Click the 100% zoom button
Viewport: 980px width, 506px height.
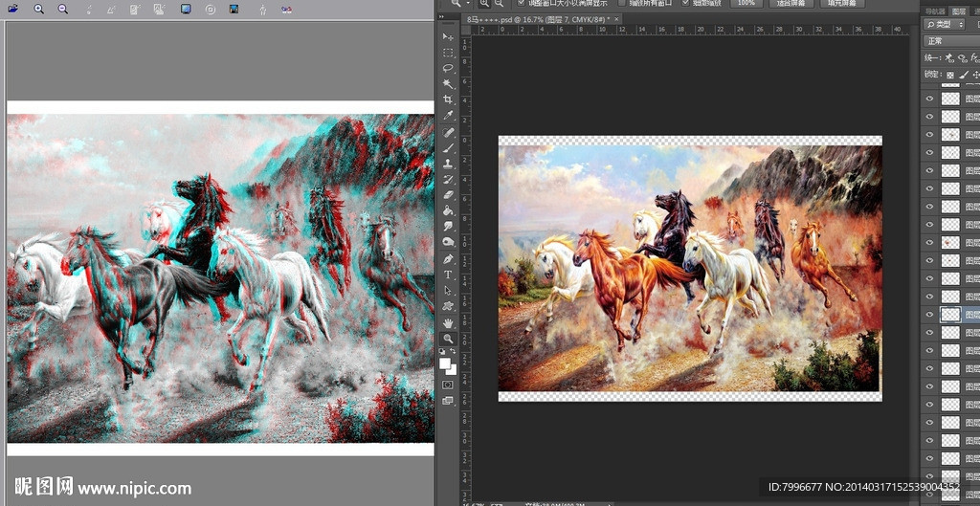(x=746, y=3)
